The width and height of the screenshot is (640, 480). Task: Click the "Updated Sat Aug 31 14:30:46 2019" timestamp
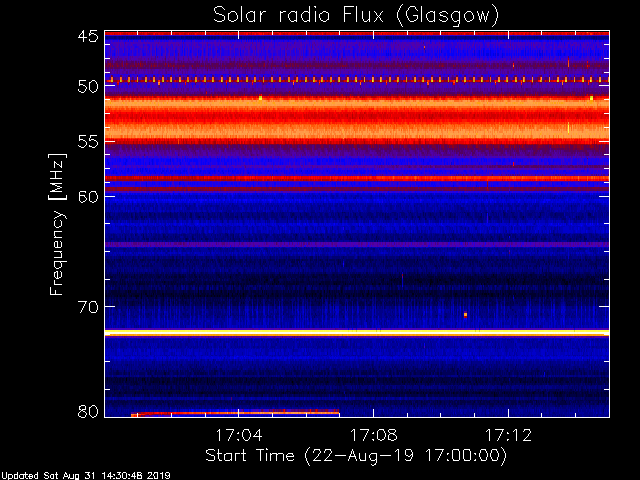point(85,476)
